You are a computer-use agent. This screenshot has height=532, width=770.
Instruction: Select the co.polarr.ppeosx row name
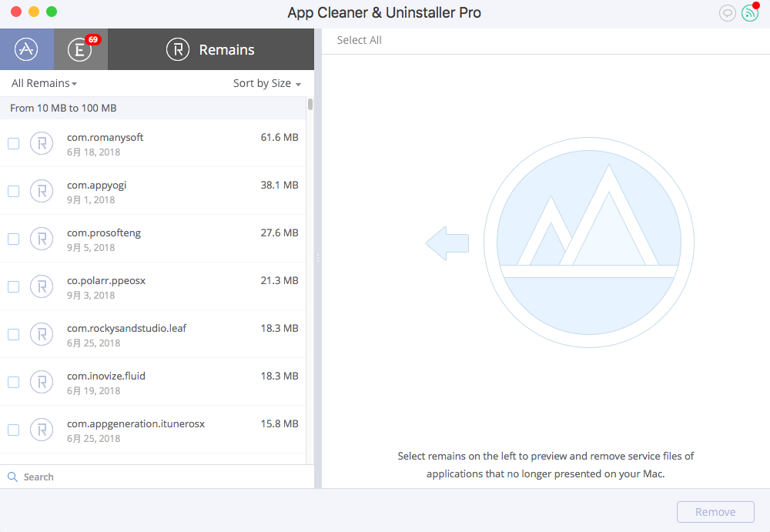(x=106, y=280)
